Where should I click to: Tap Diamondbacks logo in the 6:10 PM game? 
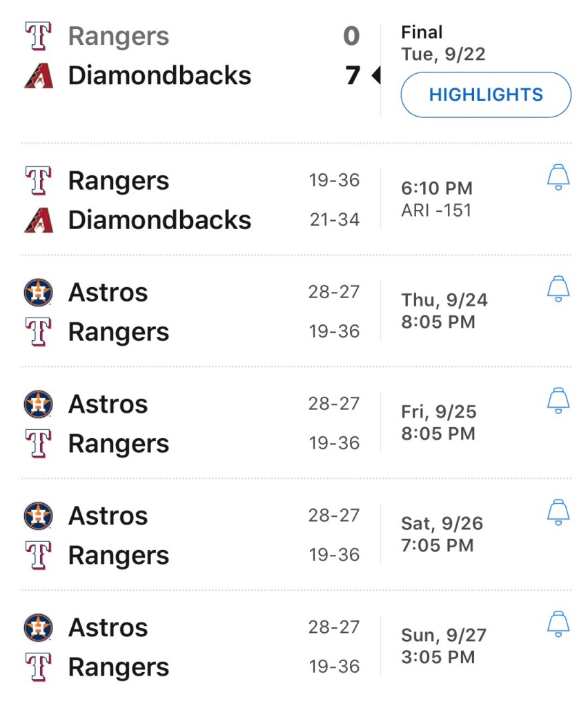click(x=38, y=220)
